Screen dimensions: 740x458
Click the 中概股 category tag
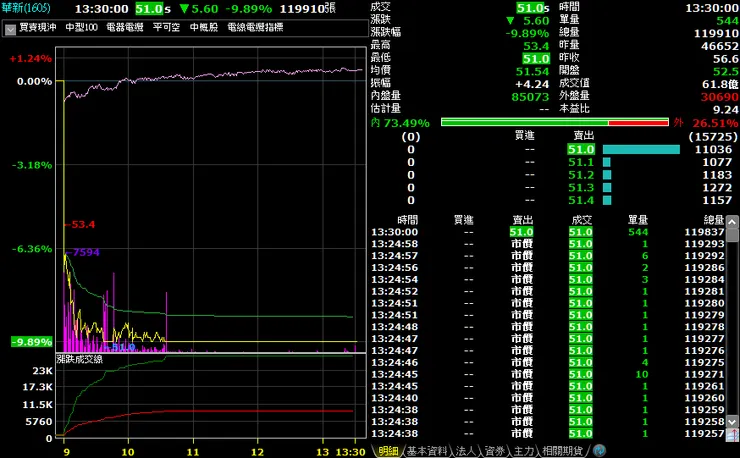coord(204,27)
